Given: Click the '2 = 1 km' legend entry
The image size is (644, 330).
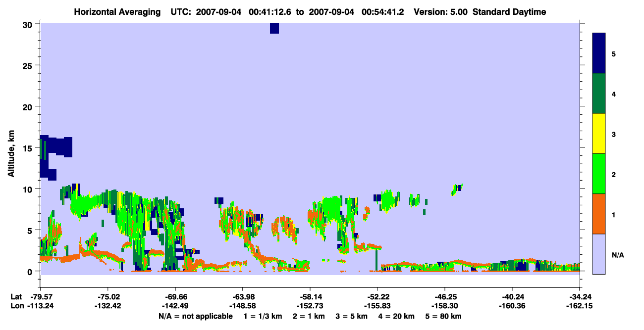Looking at the screenshot, I should [x=309, y=316].
